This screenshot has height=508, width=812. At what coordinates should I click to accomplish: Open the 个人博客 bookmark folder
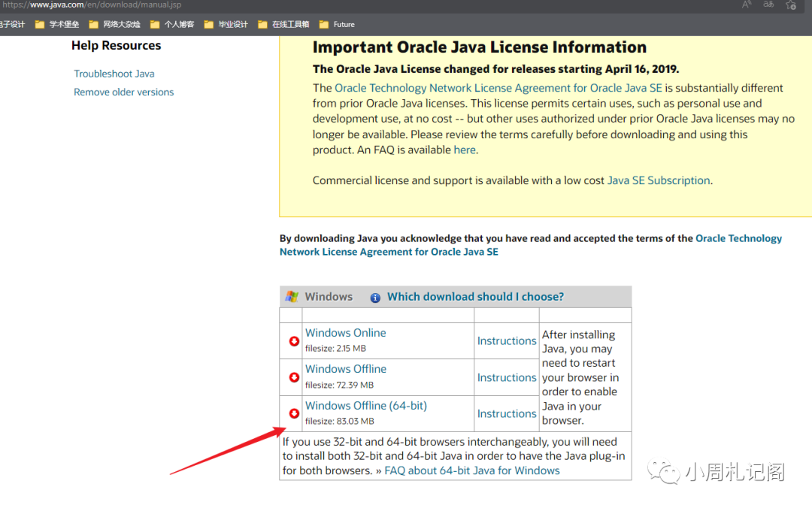point(172,24)
